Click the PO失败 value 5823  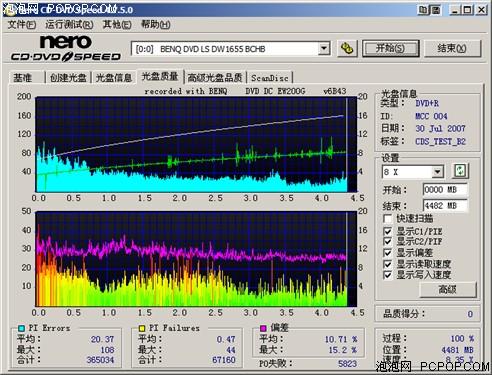[x=347, y=364]
